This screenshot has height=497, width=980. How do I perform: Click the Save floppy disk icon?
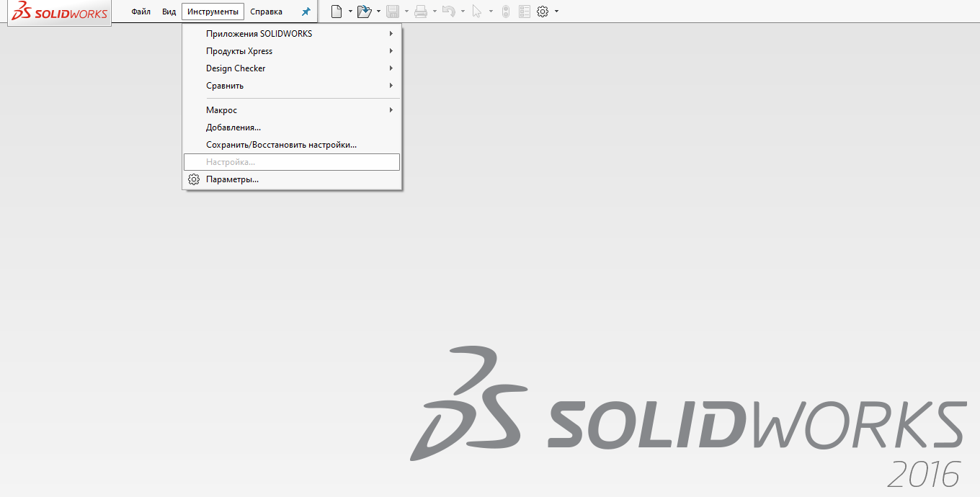coord(393,12)
